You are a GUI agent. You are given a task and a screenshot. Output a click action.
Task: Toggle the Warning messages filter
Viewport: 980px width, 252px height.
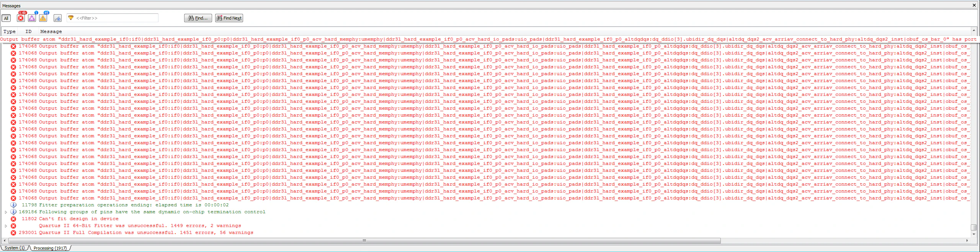pyautogui.click(x=43, y=18)
